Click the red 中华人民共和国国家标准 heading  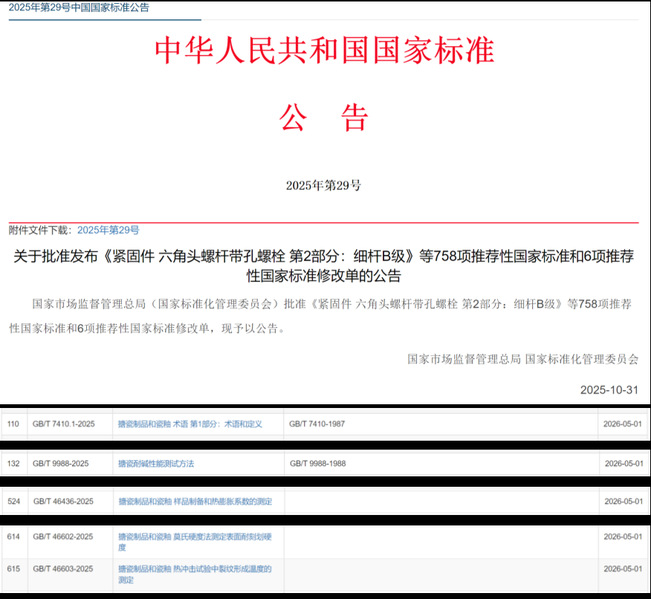324,51
